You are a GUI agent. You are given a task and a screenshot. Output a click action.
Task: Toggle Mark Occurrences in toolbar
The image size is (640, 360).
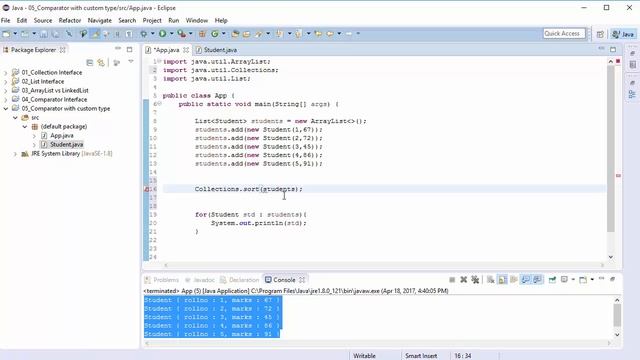96,34
